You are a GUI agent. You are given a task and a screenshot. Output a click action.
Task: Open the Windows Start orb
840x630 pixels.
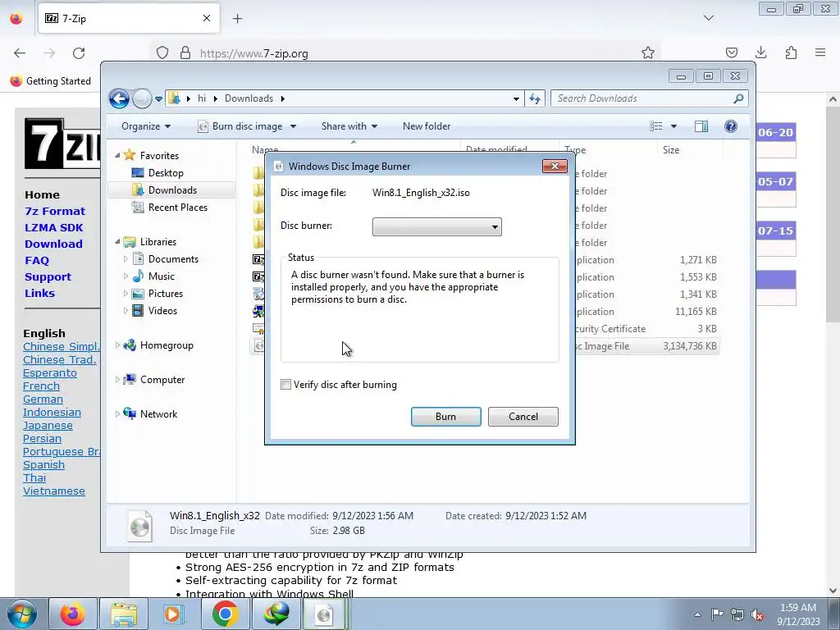22,614
